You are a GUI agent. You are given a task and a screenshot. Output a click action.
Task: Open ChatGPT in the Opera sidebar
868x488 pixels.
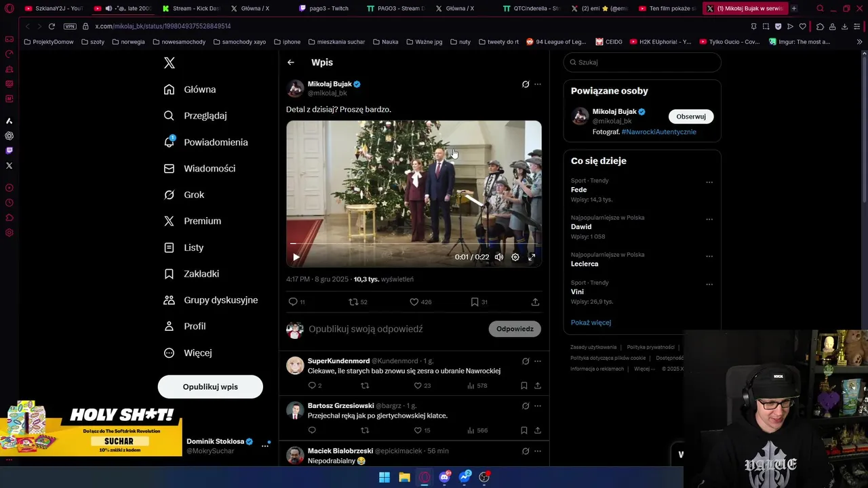tap(9, 136)
